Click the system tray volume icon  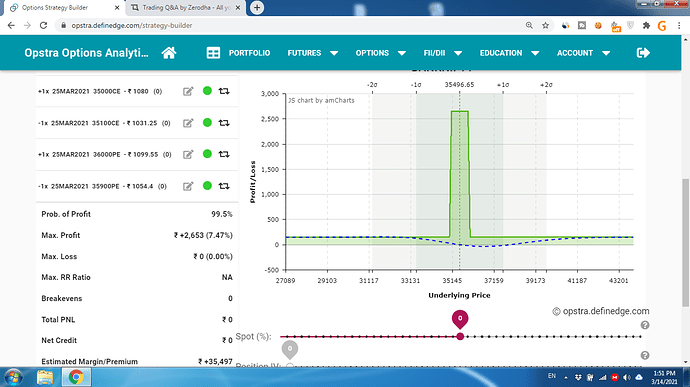627,377
